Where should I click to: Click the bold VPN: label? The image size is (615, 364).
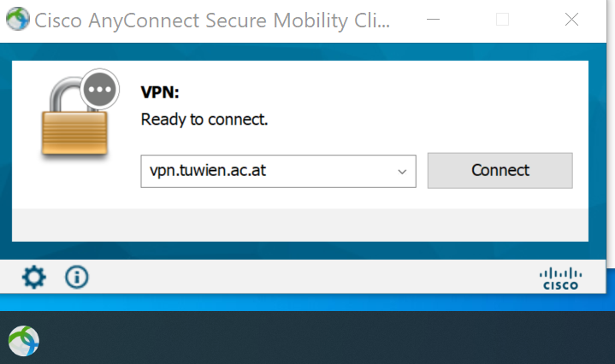[x=160, y=92]
